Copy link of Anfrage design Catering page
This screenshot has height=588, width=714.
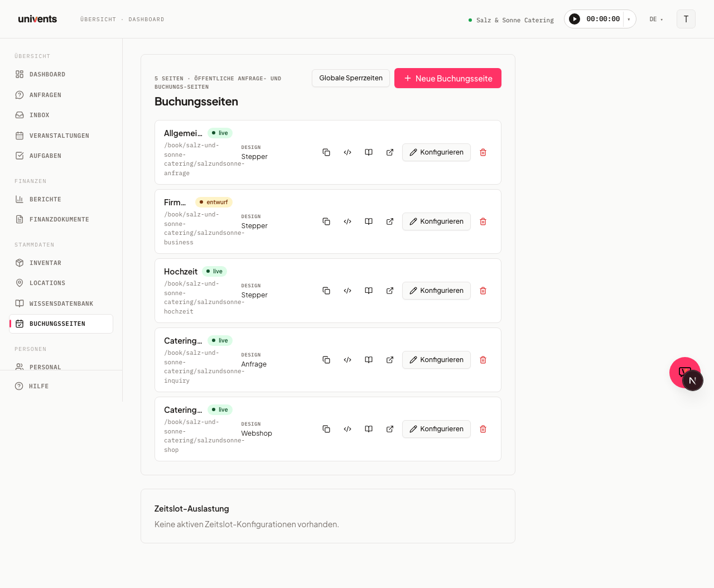point(326,360)
